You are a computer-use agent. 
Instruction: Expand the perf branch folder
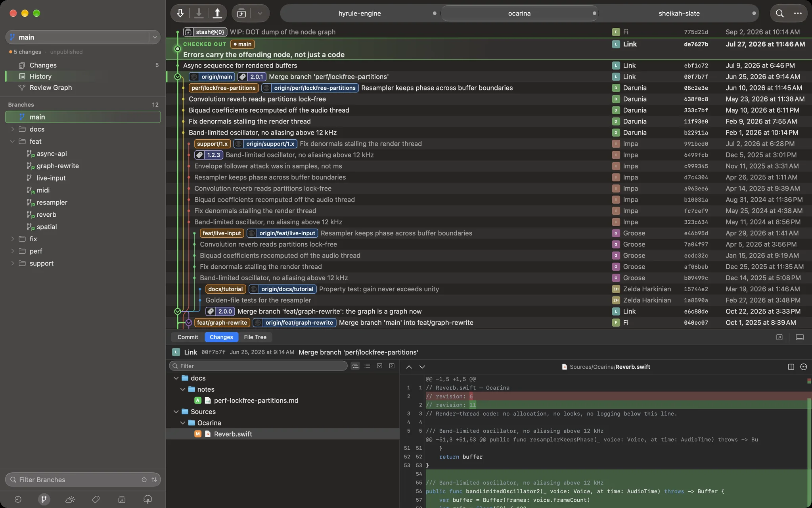[12, 251]
